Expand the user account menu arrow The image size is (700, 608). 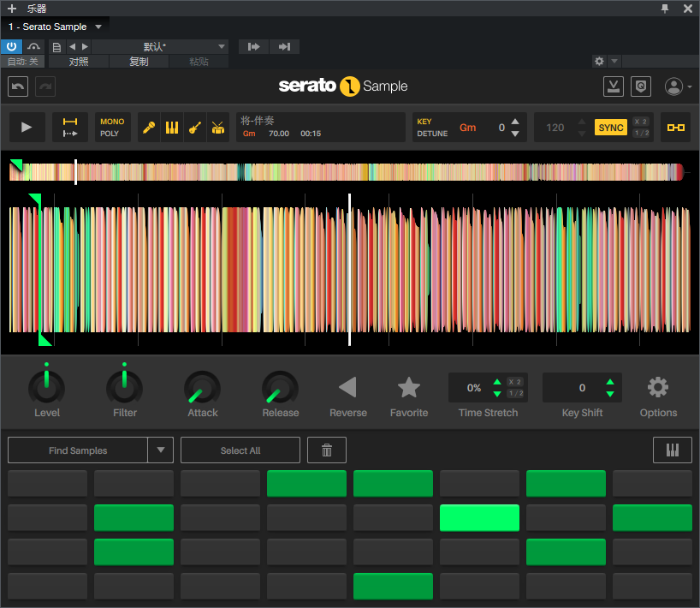point(689,86)
